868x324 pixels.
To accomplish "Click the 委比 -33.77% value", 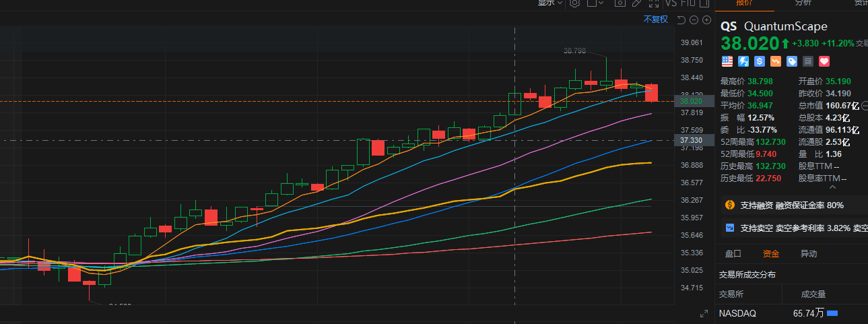I will coord(762,130).
